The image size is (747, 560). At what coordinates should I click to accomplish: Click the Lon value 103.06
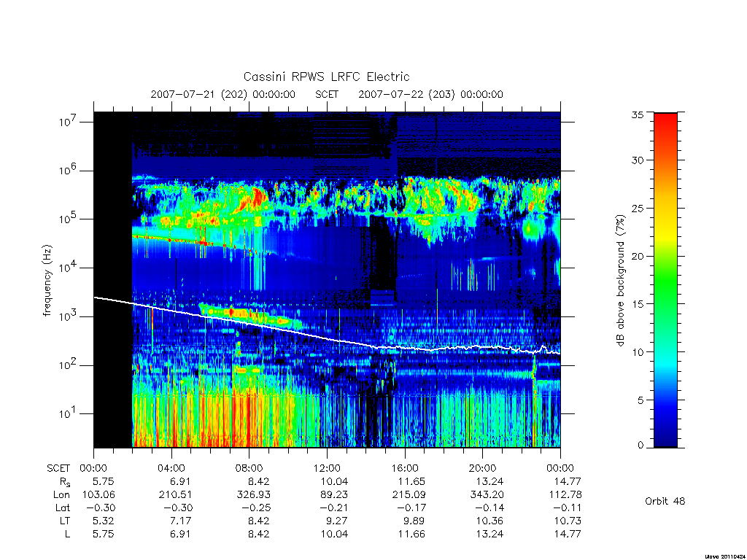98,495
